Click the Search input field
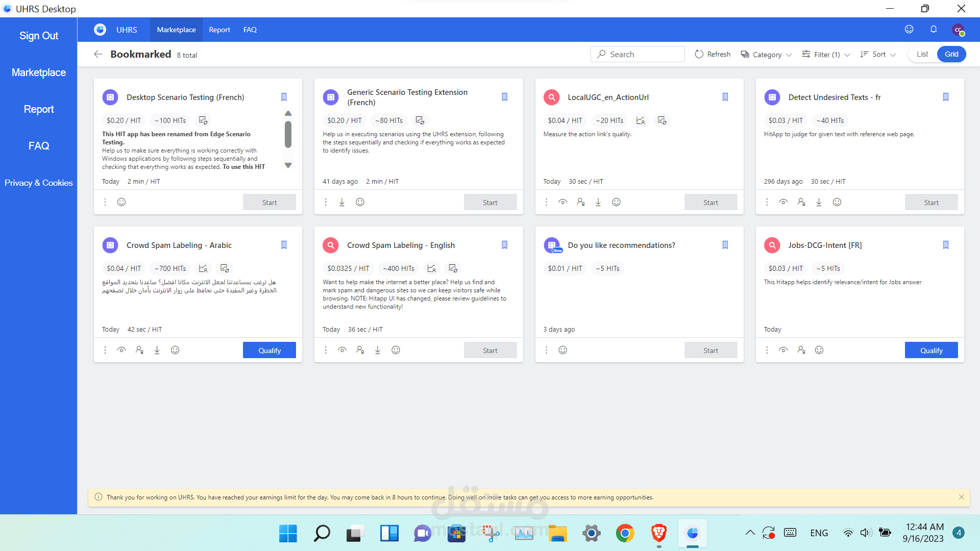This screenshot has height=551, width=980. [638, 54]
